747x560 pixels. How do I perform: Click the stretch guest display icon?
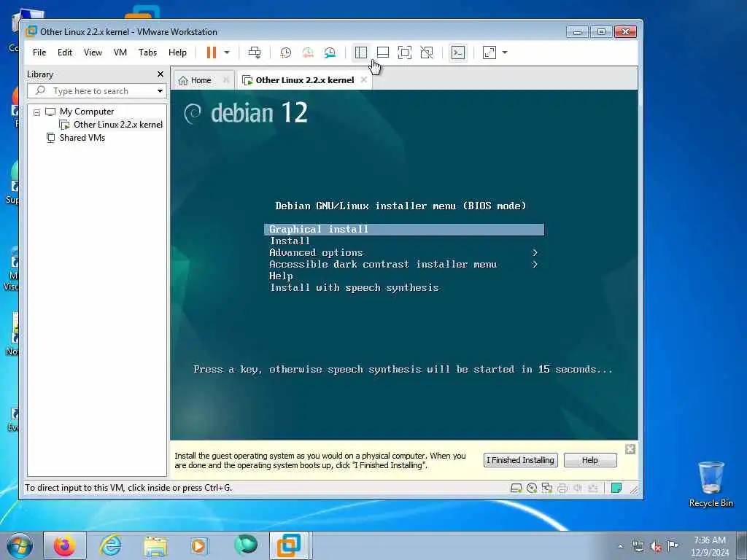tap(489, 52)
